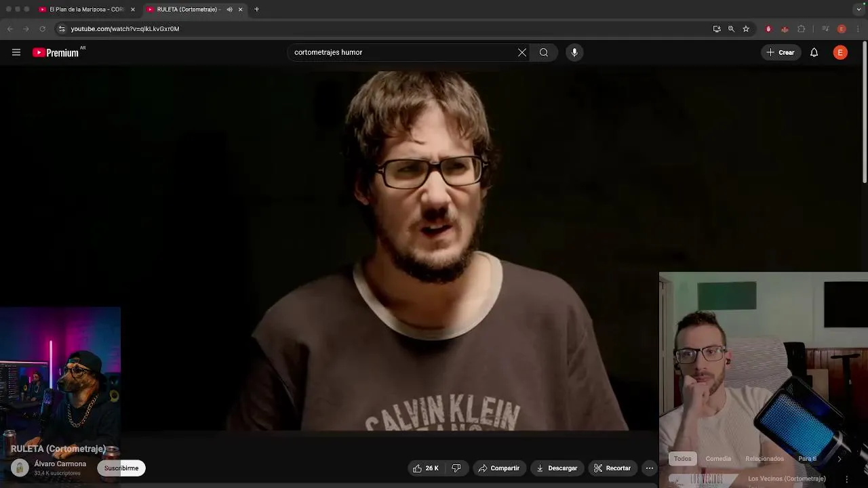Image resolution: width=868 pixels, height=488 pixels.
Task: Go back with the browser back arrow
Action: tap(10, 29)
